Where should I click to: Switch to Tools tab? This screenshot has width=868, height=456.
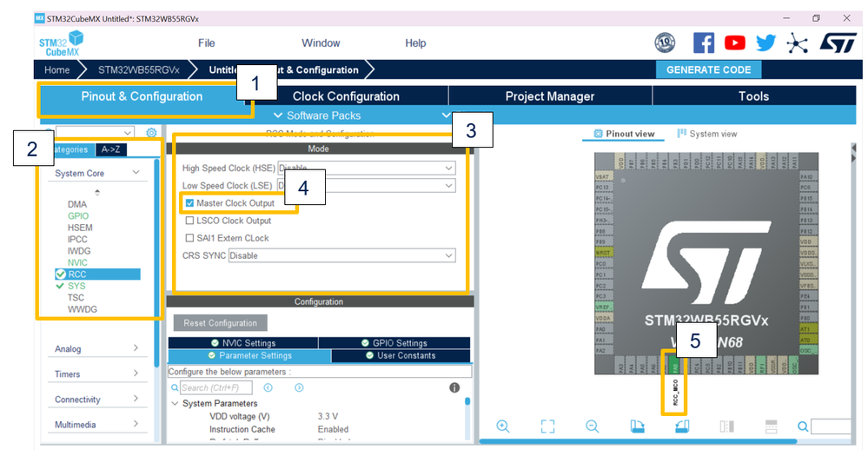(753, 96)
